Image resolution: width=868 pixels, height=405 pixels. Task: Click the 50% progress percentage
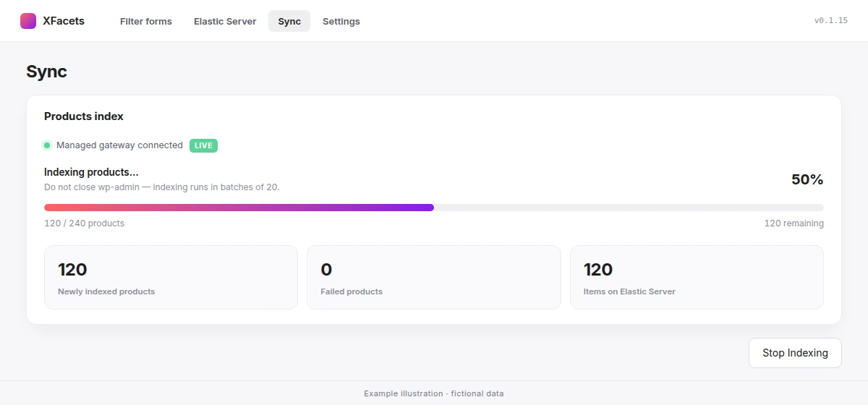(x=807, y=179)
